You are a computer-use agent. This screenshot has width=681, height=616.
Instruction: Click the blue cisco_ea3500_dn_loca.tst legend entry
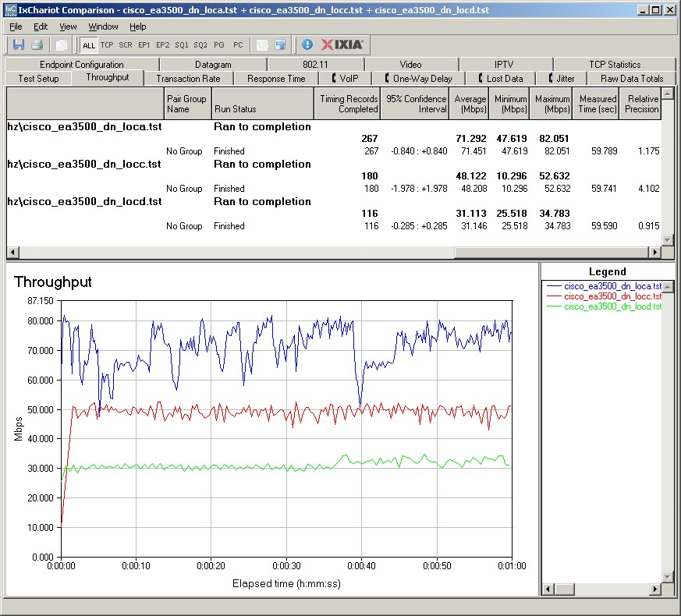(604, 286)
